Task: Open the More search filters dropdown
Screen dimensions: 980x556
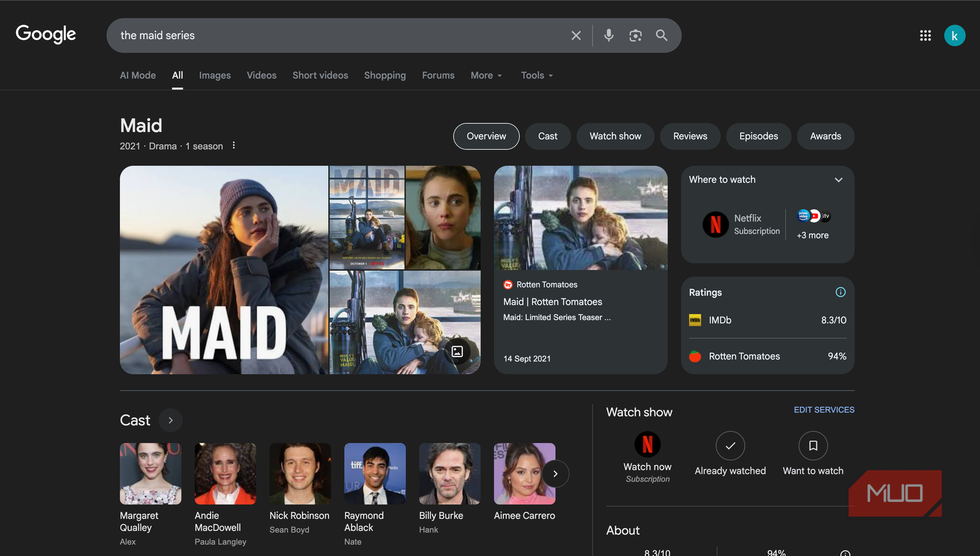Action: click(x=486, y=75)
